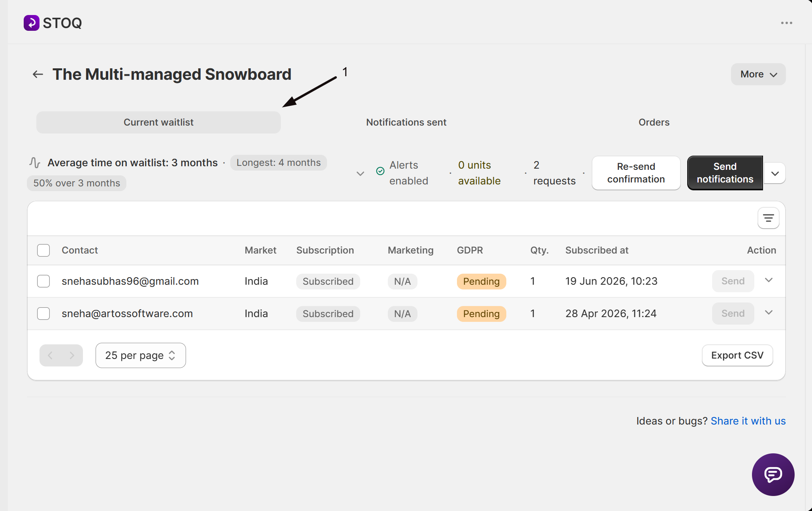812x511 pixels.
Task: Expand action options for snehasubhas96@gmail.com
Action: click(769, 280)
